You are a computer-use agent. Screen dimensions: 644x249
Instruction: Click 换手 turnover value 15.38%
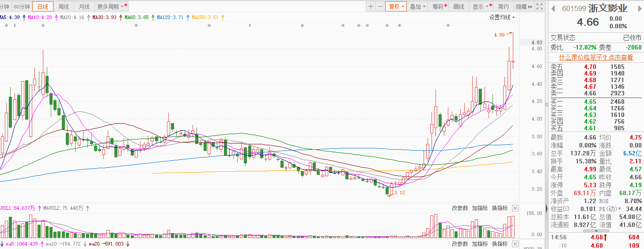click(x=587, y=162)
